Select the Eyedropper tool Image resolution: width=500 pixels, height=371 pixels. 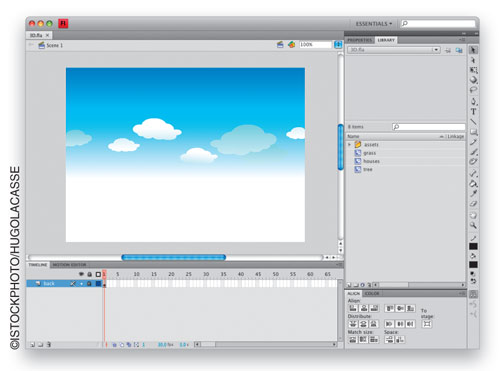(473, 193)
